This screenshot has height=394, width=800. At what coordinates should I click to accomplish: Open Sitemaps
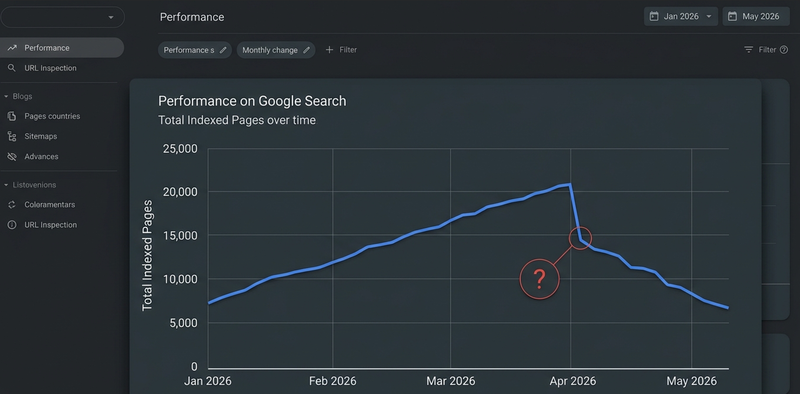[41, 136]
